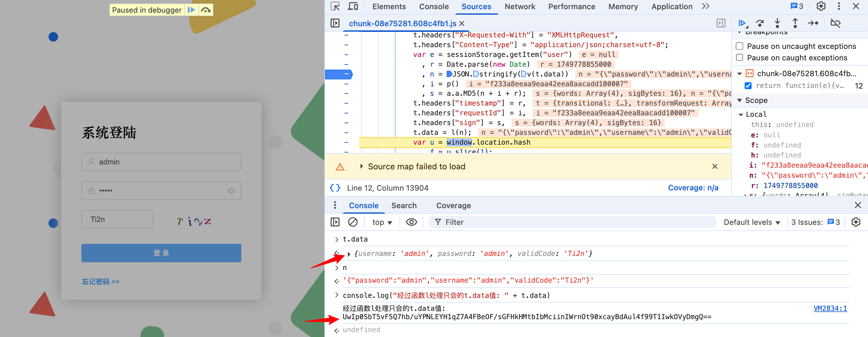Open the Elements tab
This screenshot has height=337, width=868.
pyautogui.click(x=389, y=6)
